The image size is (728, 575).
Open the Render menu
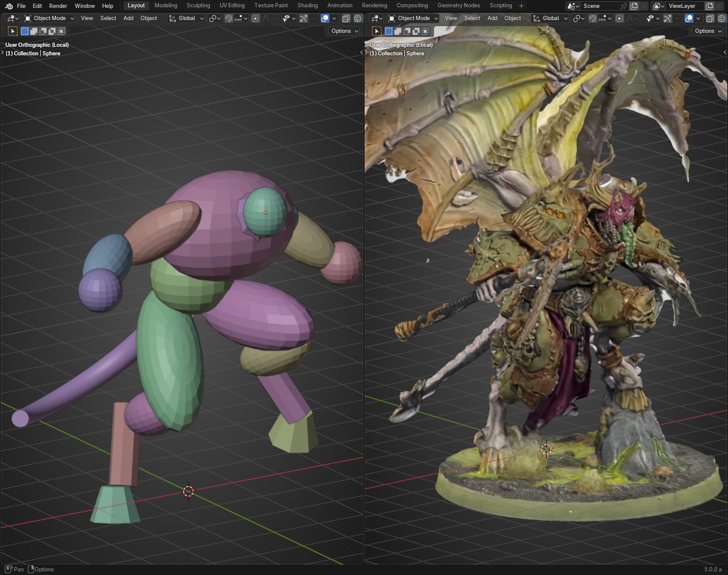point(58,6)
